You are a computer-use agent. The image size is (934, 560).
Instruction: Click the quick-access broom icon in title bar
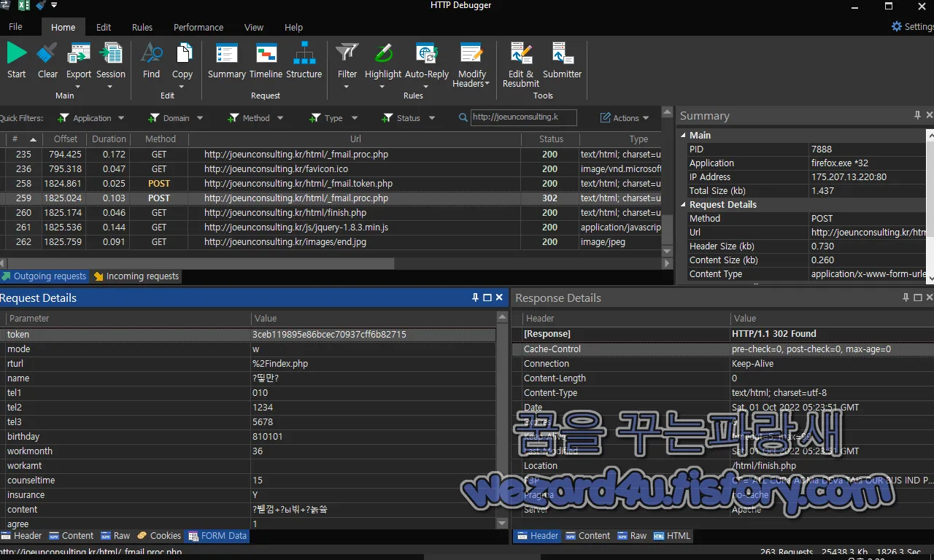[x=41, y=6]
